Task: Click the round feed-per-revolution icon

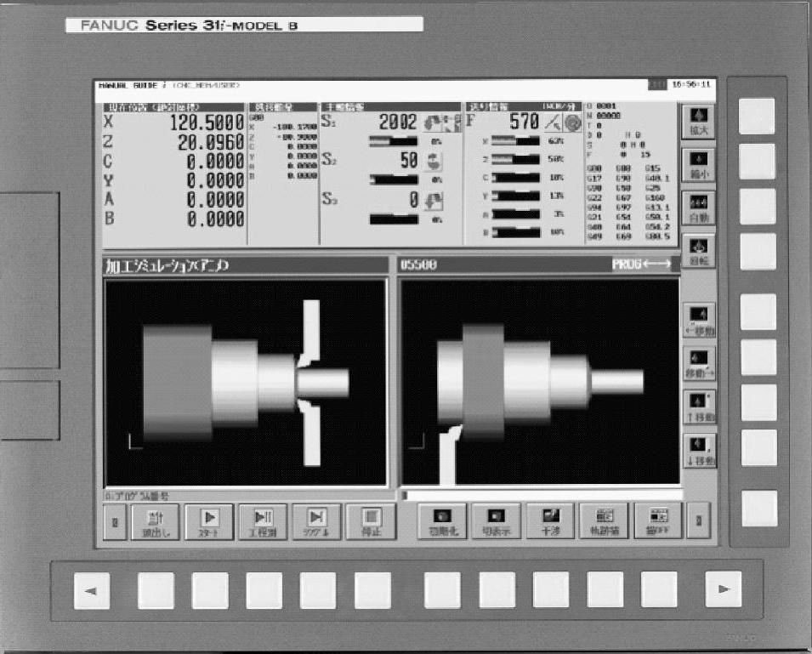Action: 573,122
